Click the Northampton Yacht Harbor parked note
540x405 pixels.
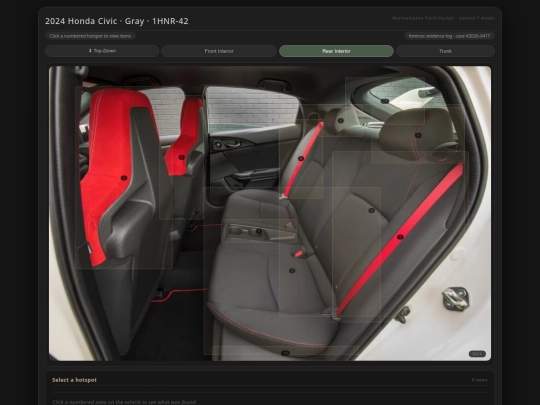pyautogui.click(x=444, y=18)
